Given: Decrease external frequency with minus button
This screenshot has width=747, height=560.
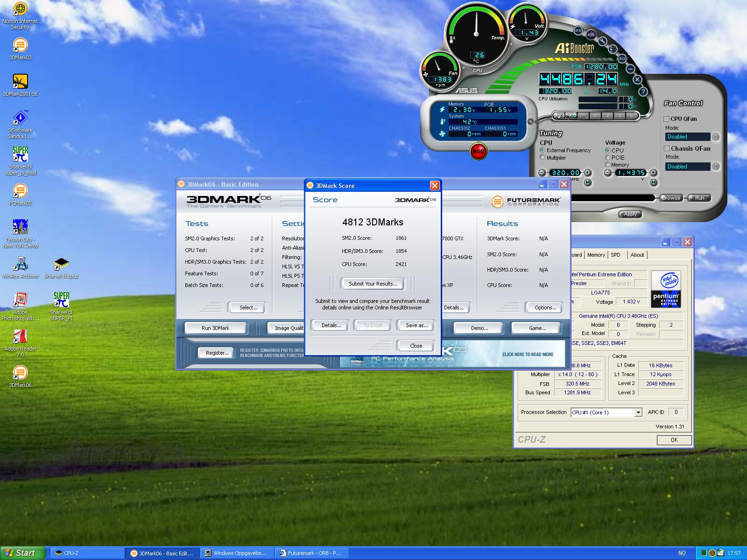Looking at the screenshot, I should click(x=542, y=173).
